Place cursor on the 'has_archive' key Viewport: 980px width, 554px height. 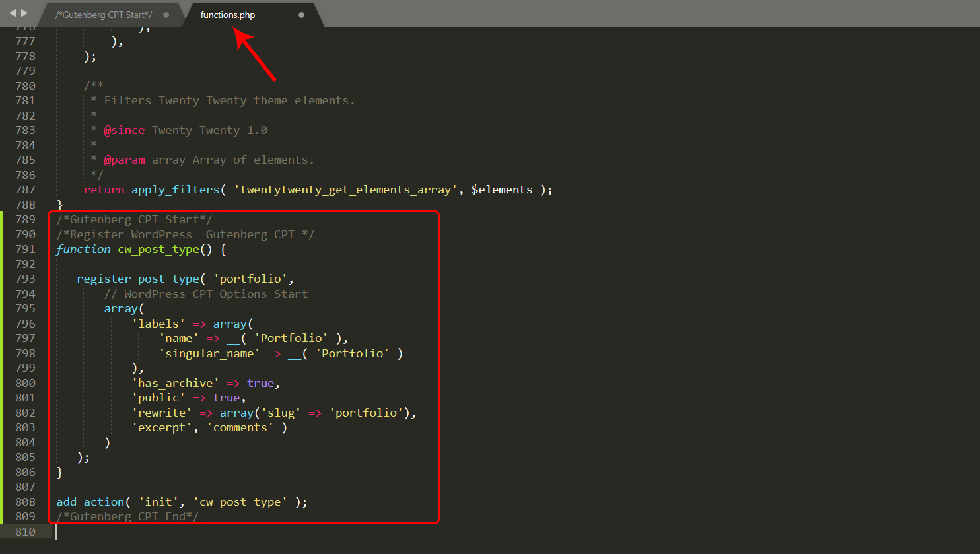tap(175, 383)
